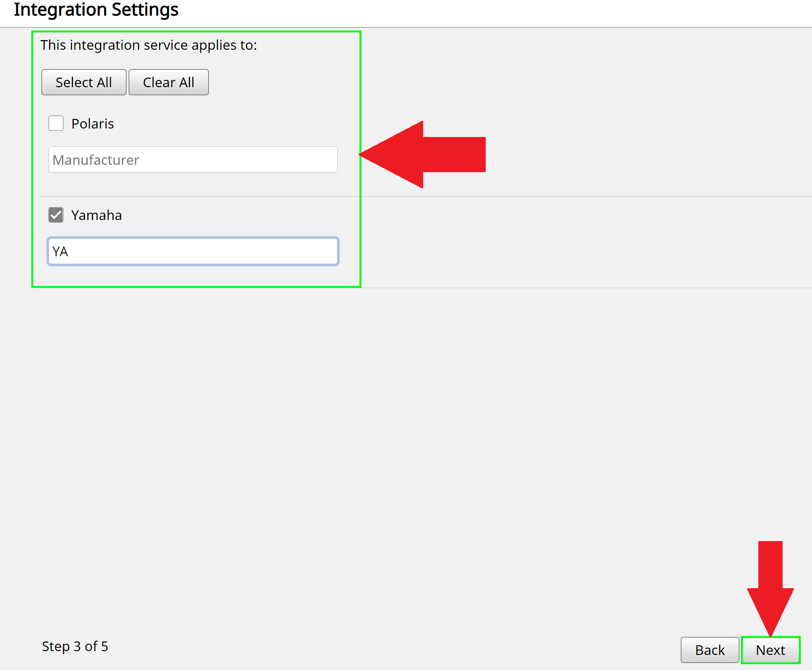Go to previous step with Back
The height and width of the screenshot is (670, 812).
710,650
